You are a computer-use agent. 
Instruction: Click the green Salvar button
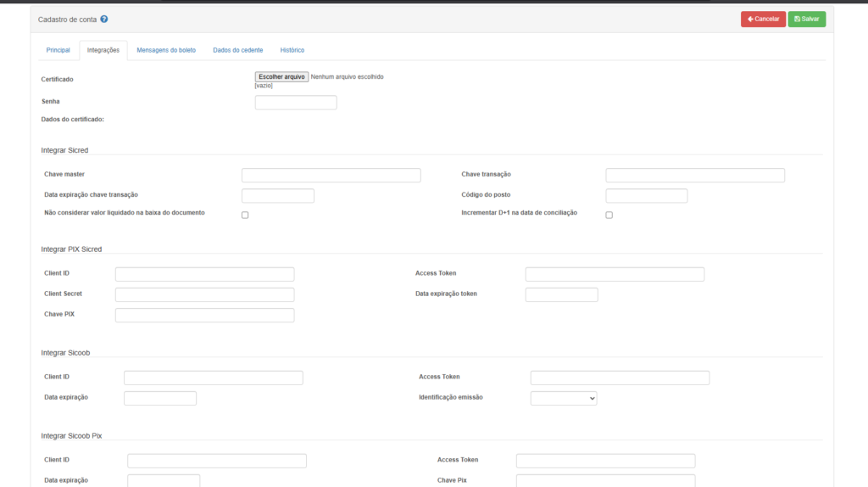coord(806,19)
